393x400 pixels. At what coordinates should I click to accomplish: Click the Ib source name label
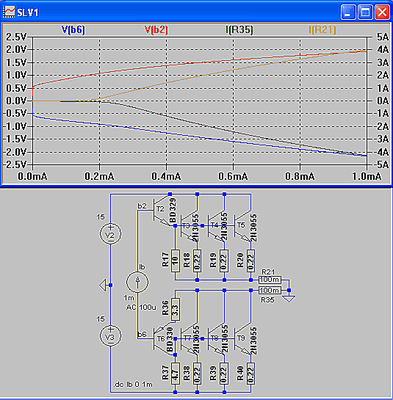click(x=142, y=267)
